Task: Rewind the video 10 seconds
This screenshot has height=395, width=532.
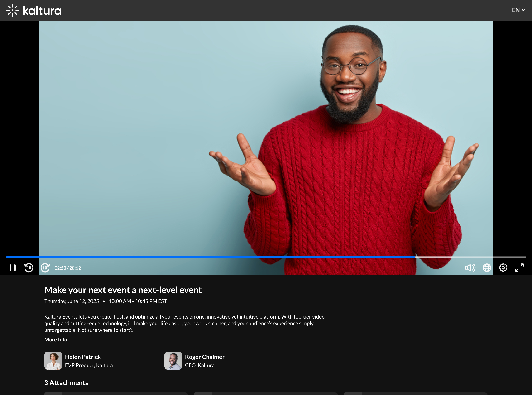Action: (29, 268)
